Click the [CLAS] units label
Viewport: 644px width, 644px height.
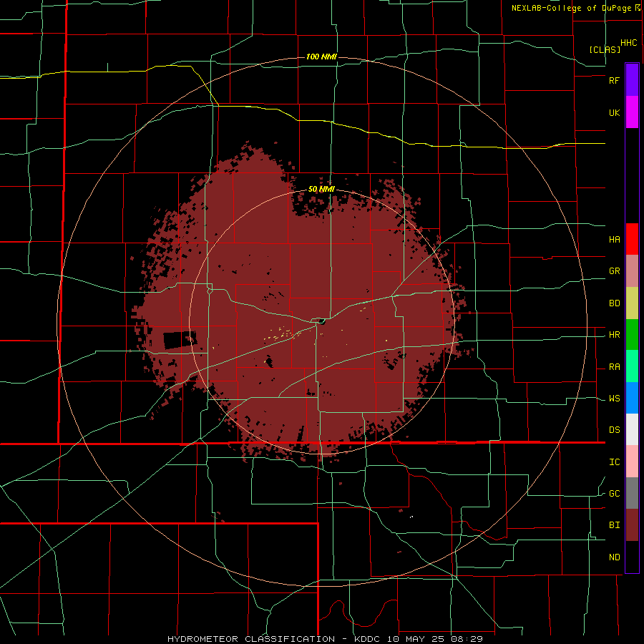pyautogui.click(x=605, y=49)
